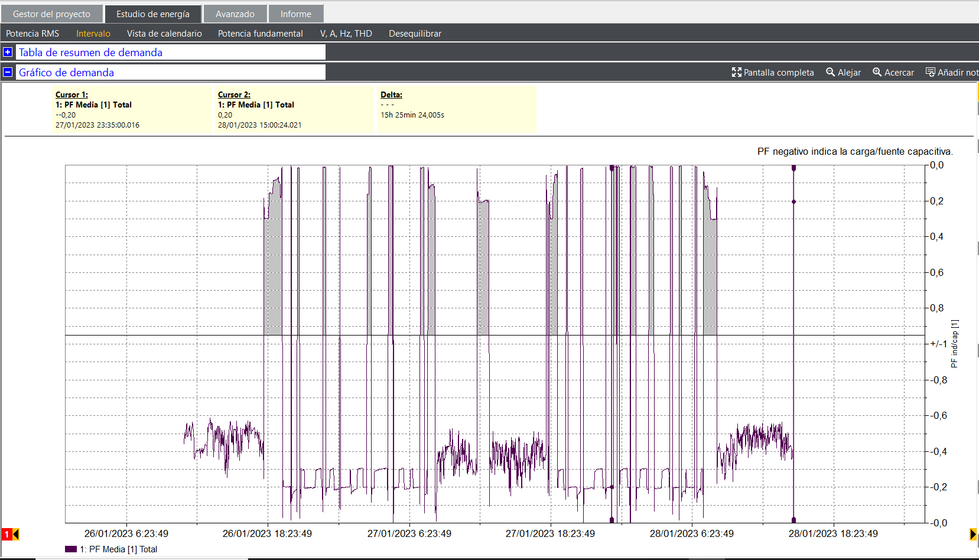
Task: Zoom in with the Acercar magnifier
Action: [x=877, y=72]
